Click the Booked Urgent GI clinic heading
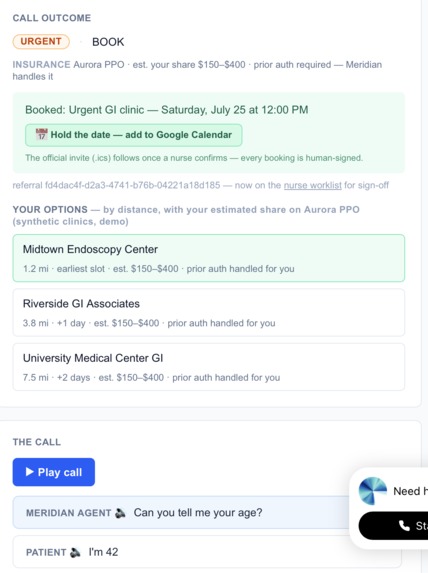Image resolution: width=428 pixels, height=573 pixels. click(x=167, y=110)
